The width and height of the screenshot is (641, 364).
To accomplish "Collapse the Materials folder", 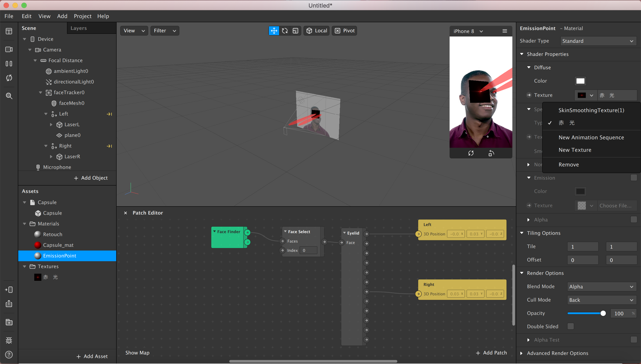I will [x=24, y=224].
